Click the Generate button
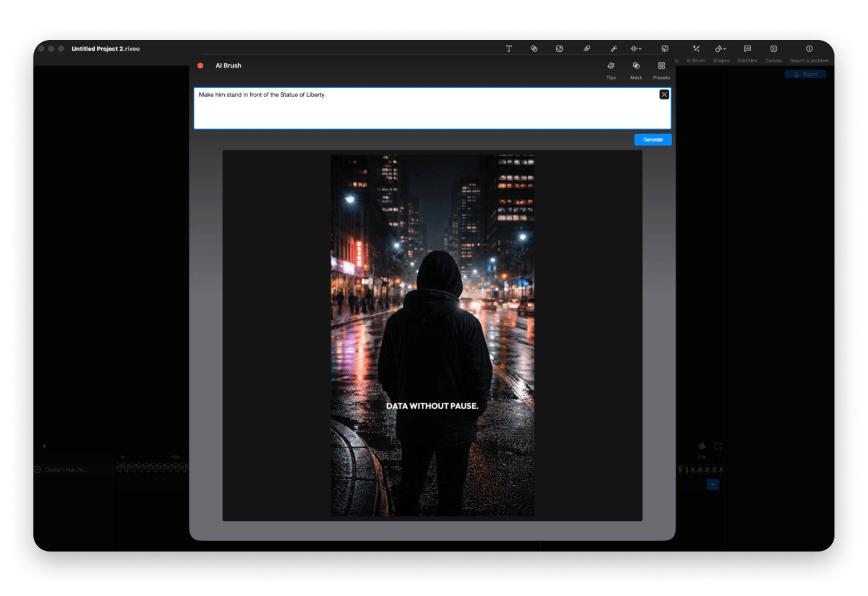The image size is (868, 596). pyautogui.click(x=653, y=140)
